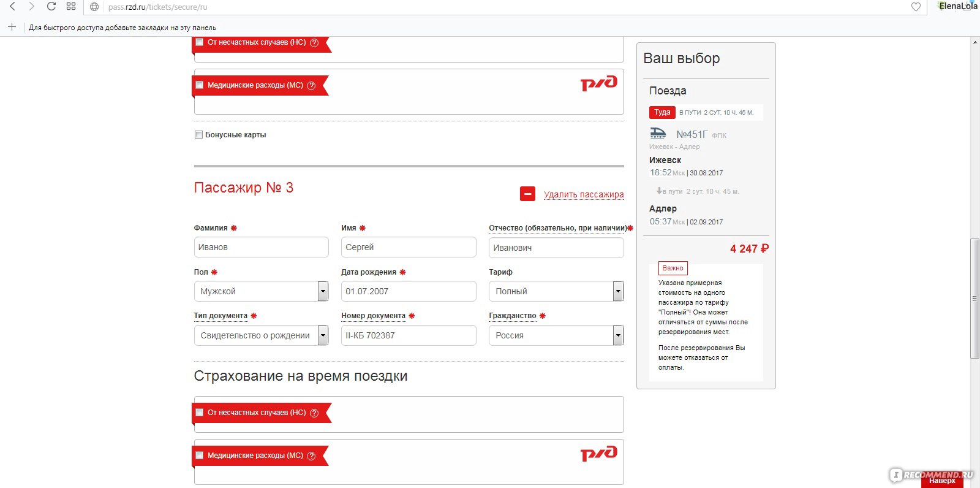Click Страхование на время поездки heading
This screenshot has height=488, width=980.
(301, 376)
